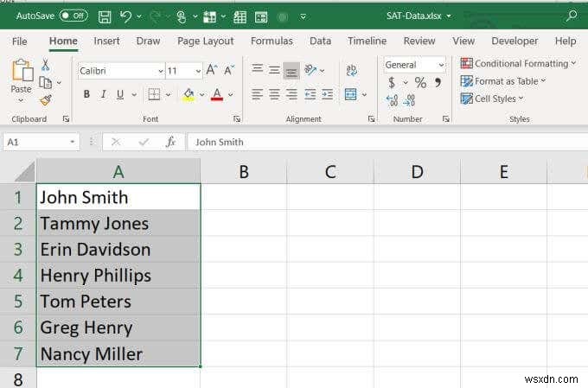Open Conditional Formatting menu
Viewport: 588px width, 388px height.
click(518, 63)
